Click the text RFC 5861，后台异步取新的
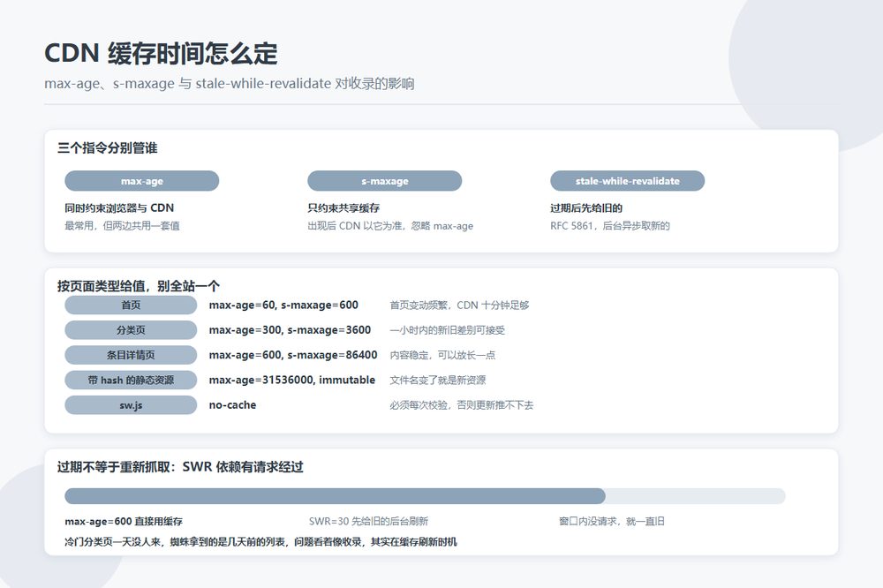The height and width of the screenshot is (588, 883). click(x=610, y=226)
